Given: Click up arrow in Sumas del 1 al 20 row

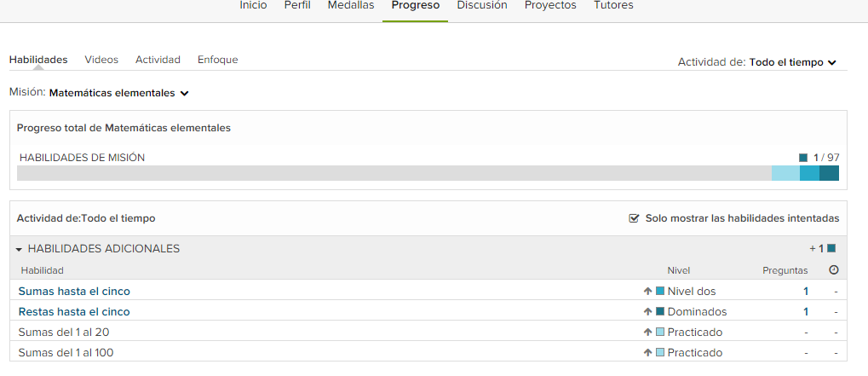Looking at the screenshot, I should pyautogui.click(x=647, y=332).
